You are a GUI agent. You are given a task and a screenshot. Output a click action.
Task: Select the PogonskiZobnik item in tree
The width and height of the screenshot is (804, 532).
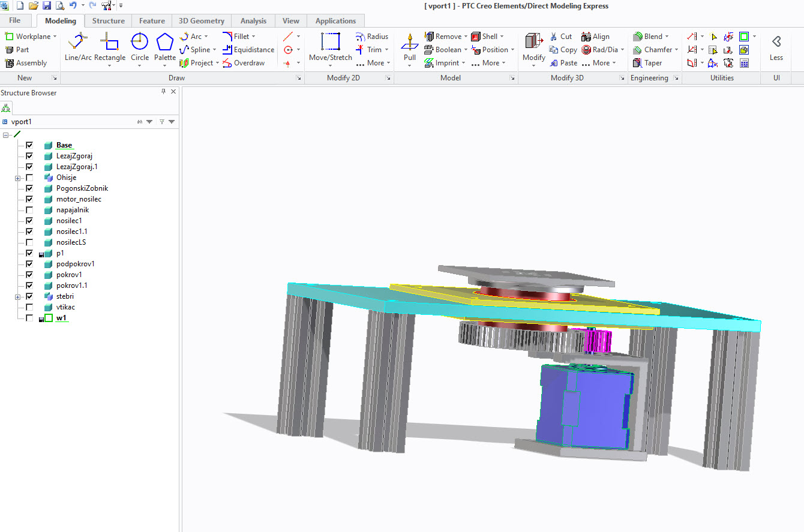82,188
